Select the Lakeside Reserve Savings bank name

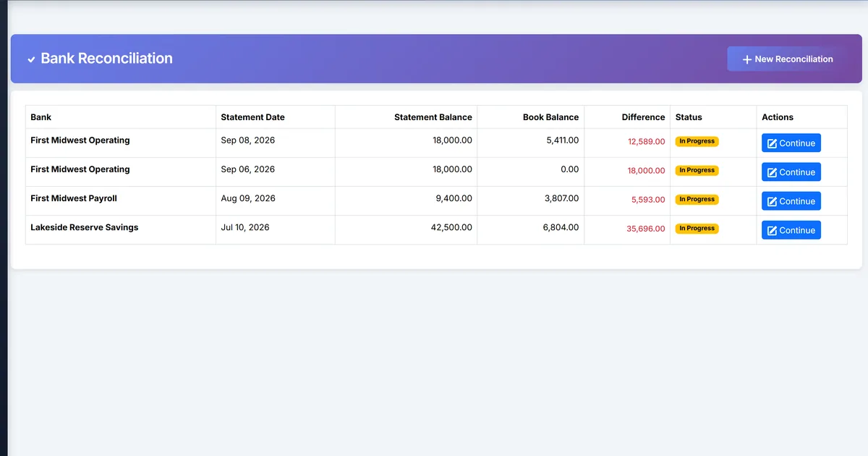84,227
